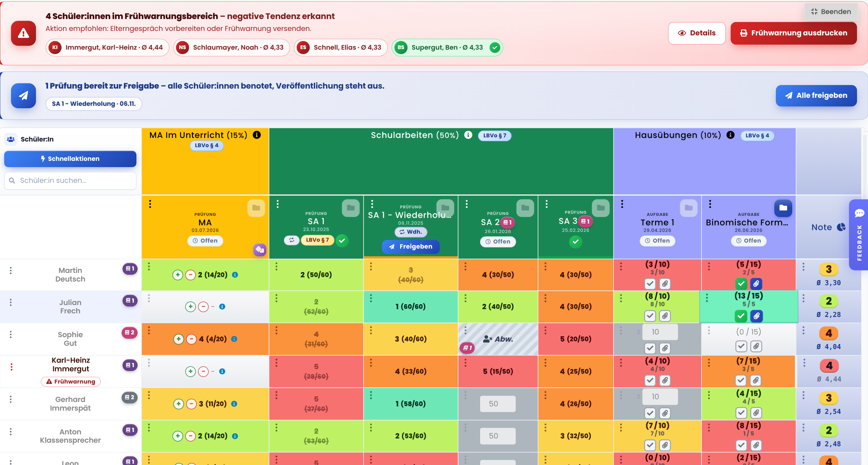This screenshot has width=868, height=465.
Task: Toggle checkbox in Martin Deutsch's Terme 1 cell
Action: [650, 284]
